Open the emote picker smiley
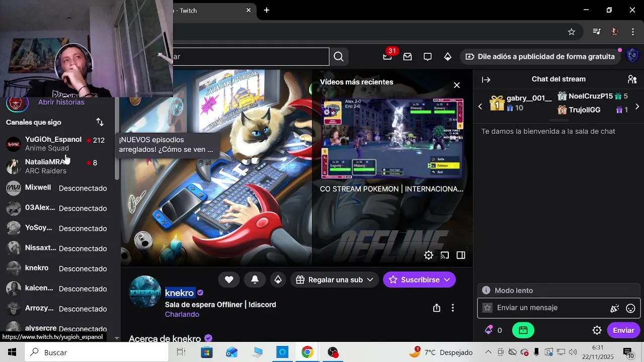 (x=630, y=308)
